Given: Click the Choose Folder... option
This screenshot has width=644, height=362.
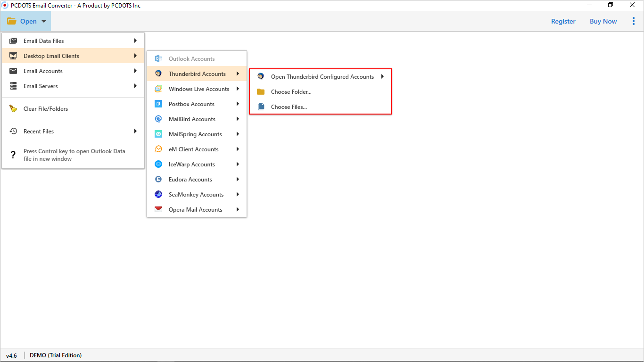Looking at the screenshot, I should [321, 92].
